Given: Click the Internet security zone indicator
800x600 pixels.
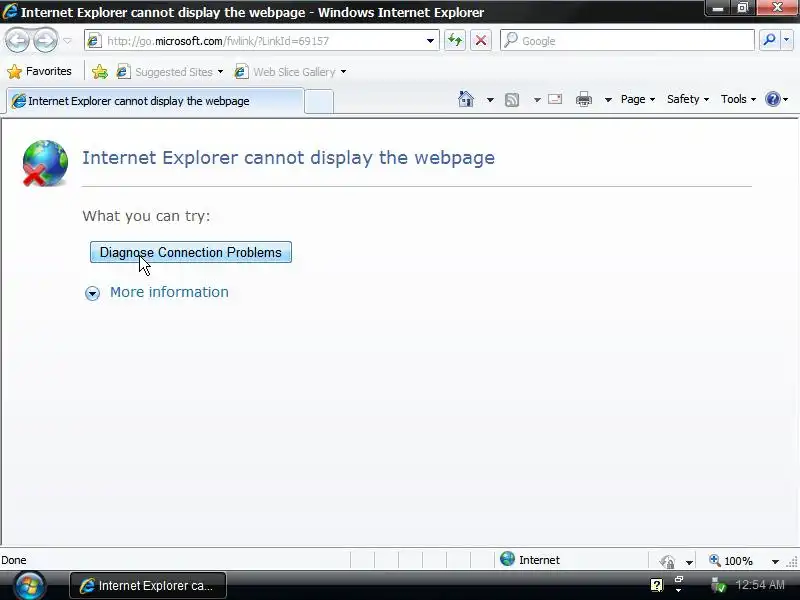Looking at the screenshot, I should (x=530, y=560).
